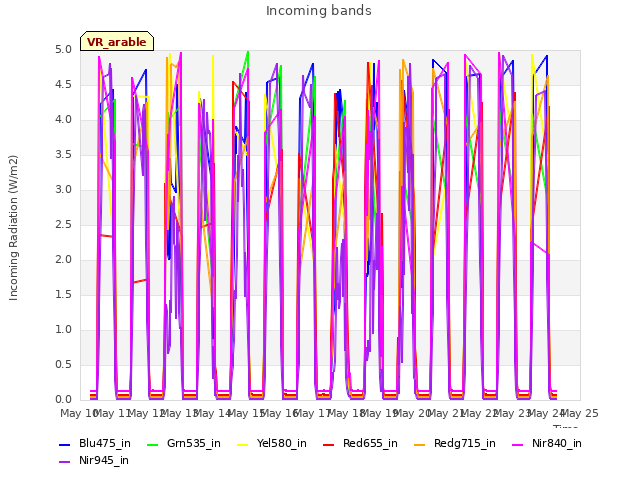Click the yellow Yel580_in legend swatch
The image size is (640, 480).
tap(242, 444)
